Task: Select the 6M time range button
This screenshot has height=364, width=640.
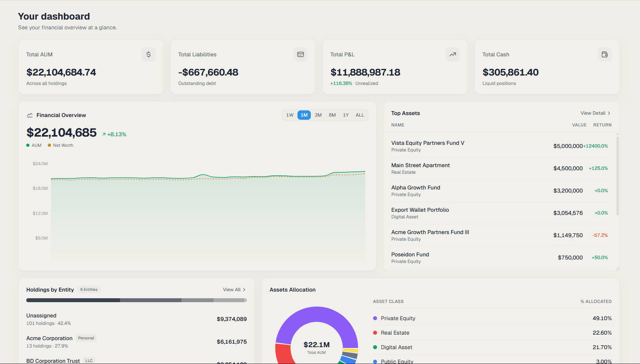Action: point(332,115)
